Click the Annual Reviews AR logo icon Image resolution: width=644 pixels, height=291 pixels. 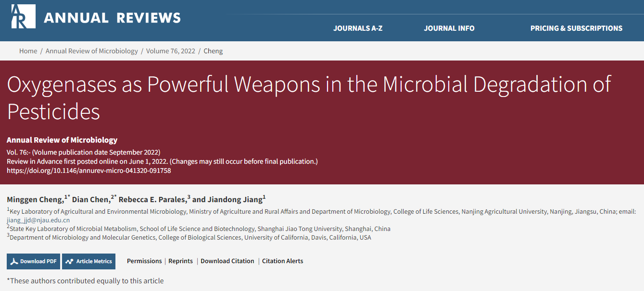pos(23,16)
